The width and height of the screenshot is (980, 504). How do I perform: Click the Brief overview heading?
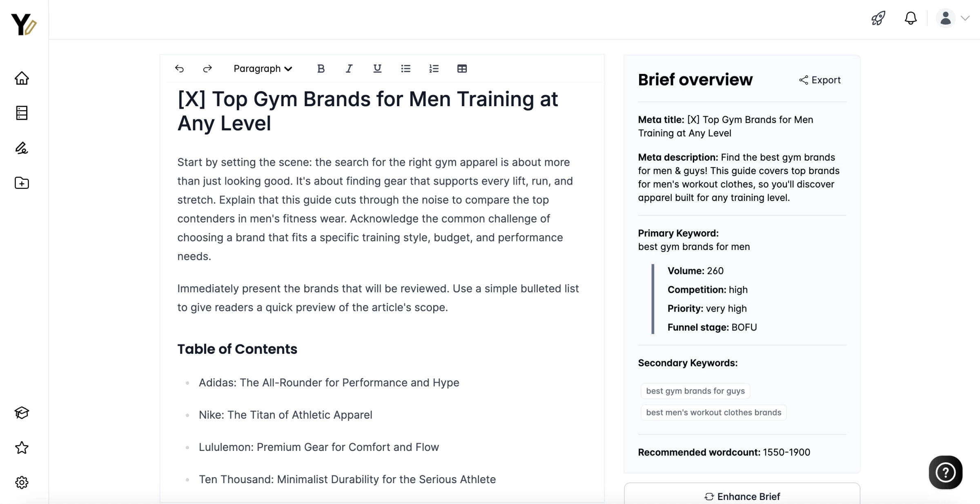coord(695,80)
